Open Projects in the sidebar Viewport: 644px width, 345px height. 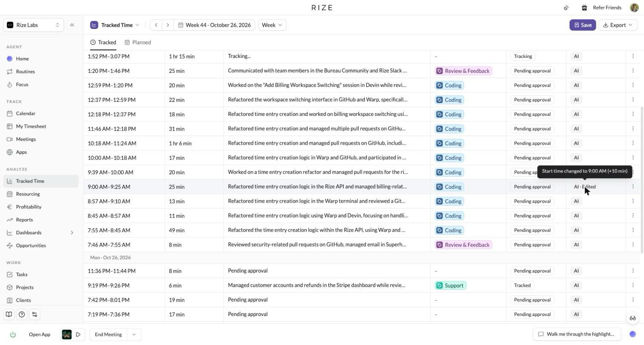tap(40, 287)
